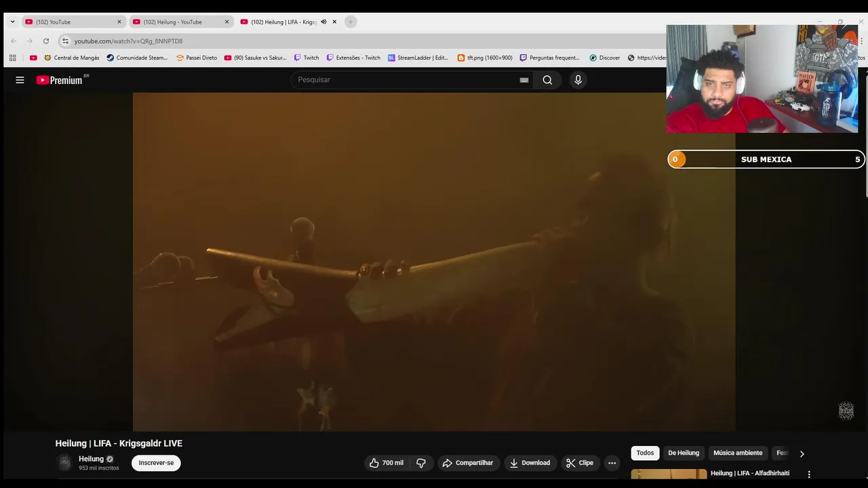Open Central de Mangás bookmark
Screen dimensions: 868x488
point(72,58)
